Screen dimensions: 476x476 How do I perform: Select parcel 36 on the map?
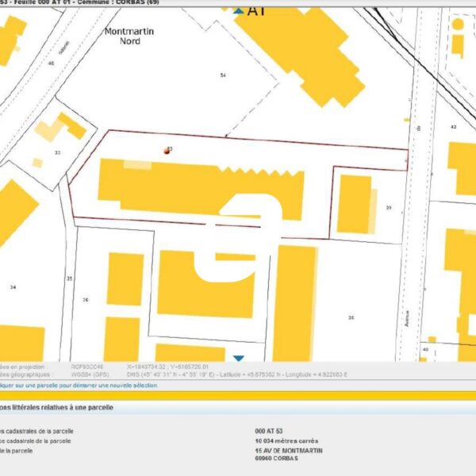[x=85, y=300]
